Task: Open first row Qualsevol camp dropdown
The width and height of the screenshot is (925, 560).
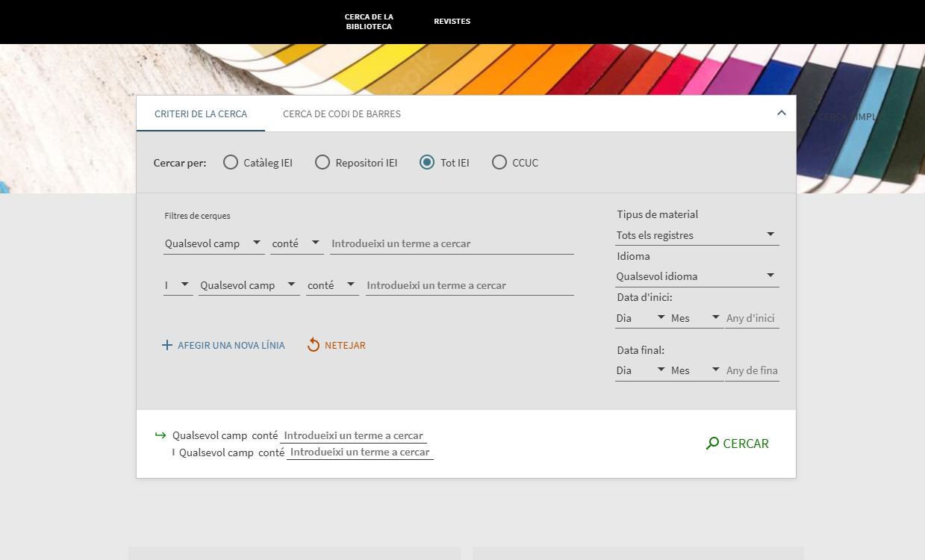Action: pos(214,243)
